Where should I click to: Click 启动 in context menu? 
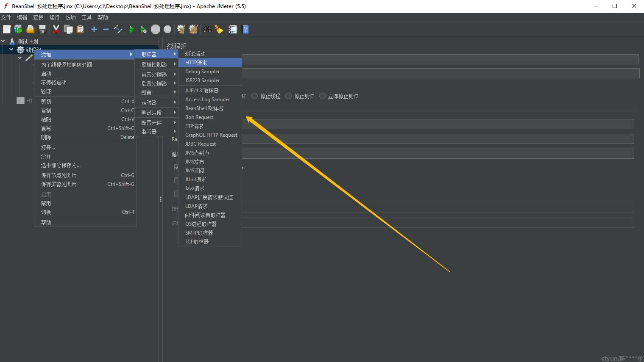click(85, 74)
